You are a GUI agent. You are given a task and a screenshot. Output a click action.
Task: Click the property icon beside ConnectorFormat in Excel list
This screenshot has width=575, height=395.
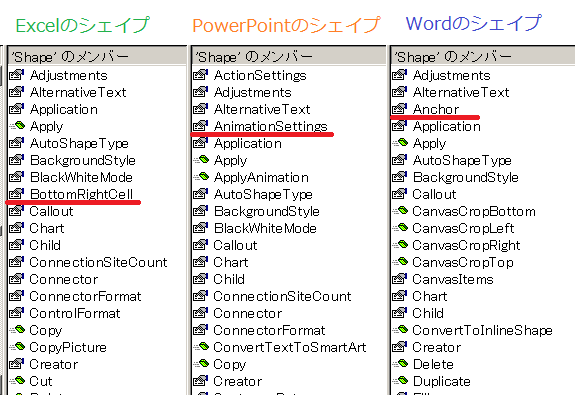pyautogui.click(x=17, y=296)
